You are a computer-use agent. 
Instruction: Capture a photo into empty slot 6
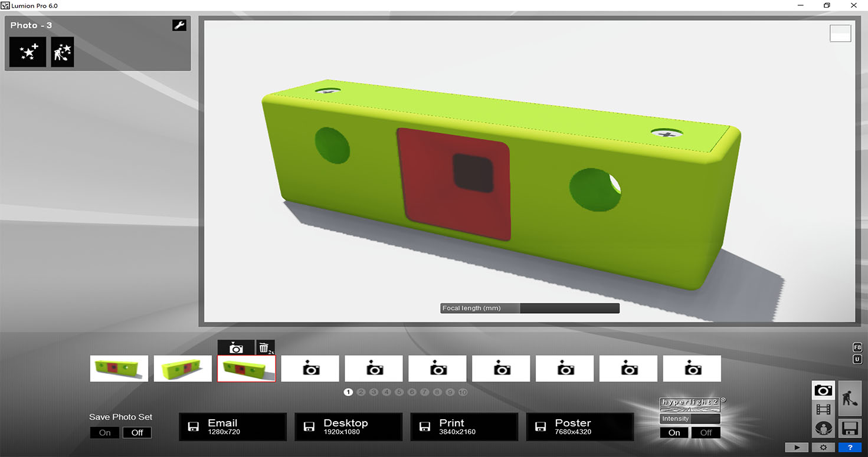438,369
